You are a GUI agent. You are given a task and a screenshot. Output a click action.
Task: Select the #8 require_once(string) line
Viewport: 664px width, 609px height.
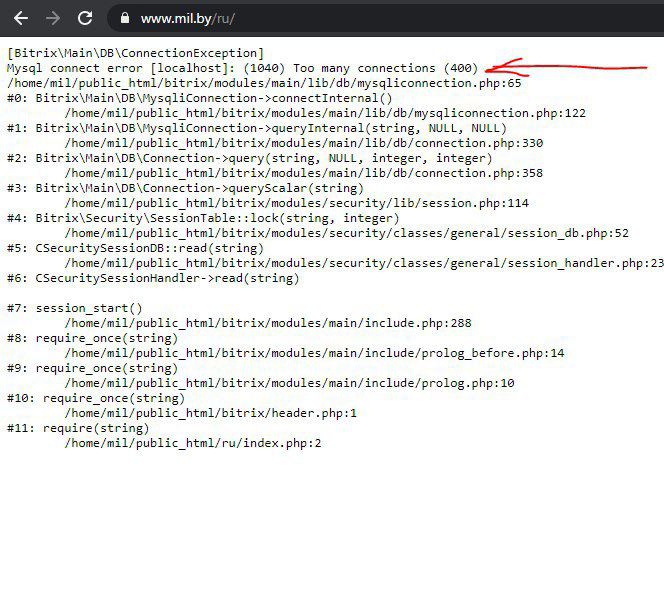[92, 338]
